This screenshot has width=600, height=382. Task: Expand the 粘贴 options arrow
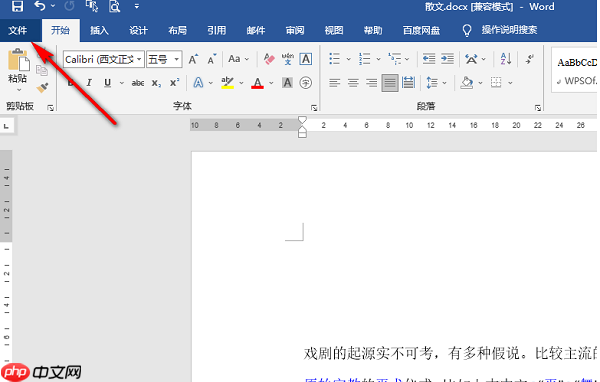(18, 90)
